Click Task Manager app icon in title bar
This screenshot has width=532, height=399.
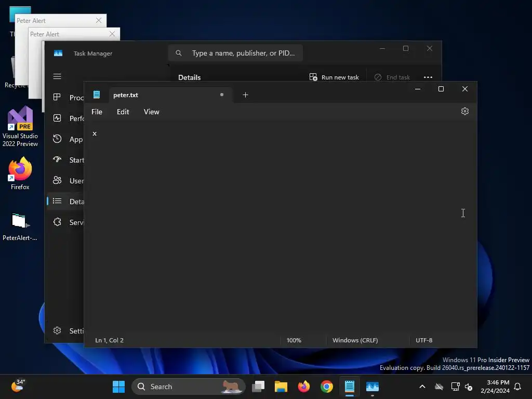pyautogui.click(x=58, y=54)
